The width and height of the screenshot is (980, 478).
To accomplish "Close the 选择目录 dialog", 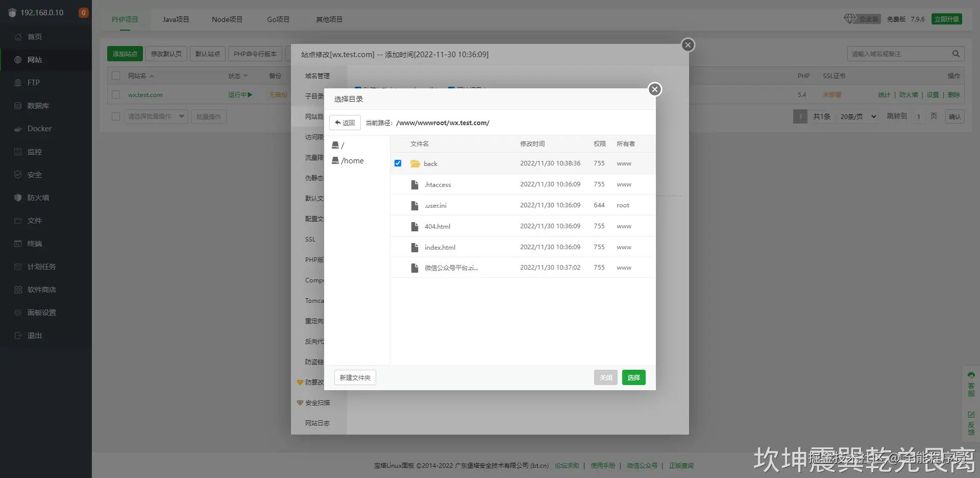I will click(655, 89).
